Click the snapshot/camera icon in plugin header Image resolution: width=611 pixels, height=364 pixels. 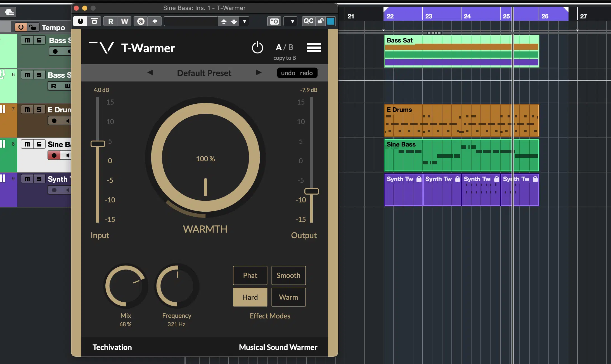(274, 21)
